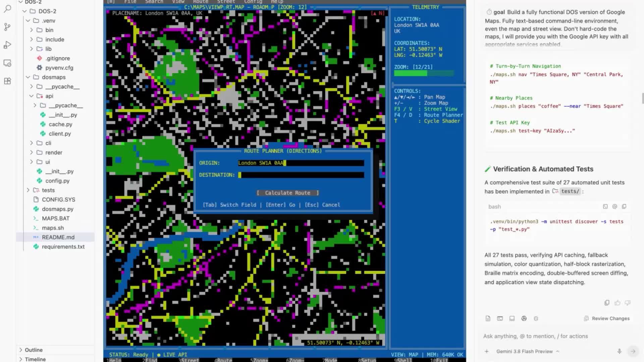Open the Run and Debug view
This screenshot has height=362, width=644.
pyautogui.click(x=7, y=45)
